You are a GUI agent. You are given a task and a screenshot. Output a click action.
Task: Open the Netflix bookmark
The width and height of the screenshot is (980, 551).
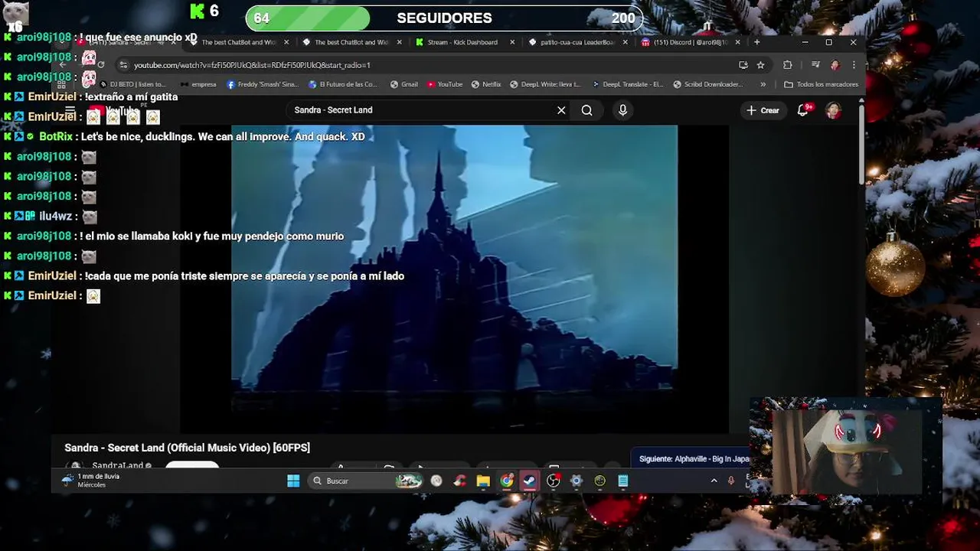(x=486, y=84)
